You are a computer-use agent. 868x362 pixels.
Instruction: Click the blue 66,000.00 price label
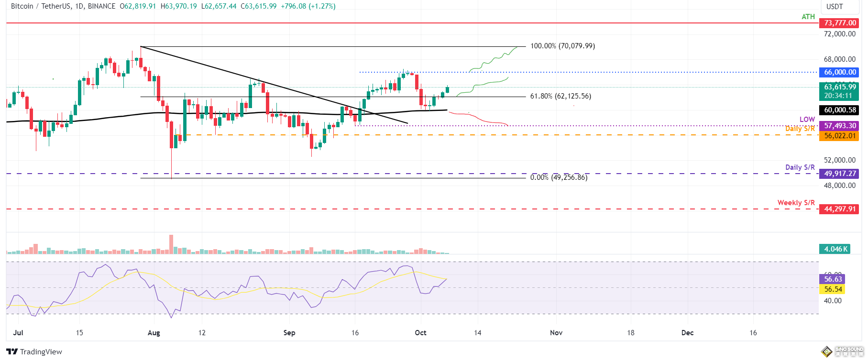839,72
